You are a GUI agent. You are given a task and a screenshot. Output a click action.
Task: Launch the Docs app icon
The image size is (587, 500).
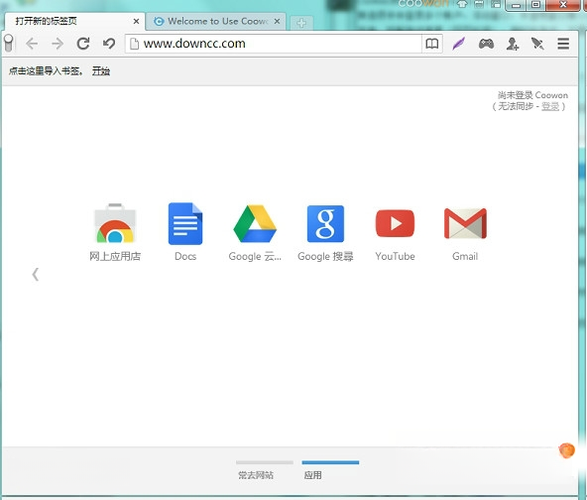coord(185,223)
